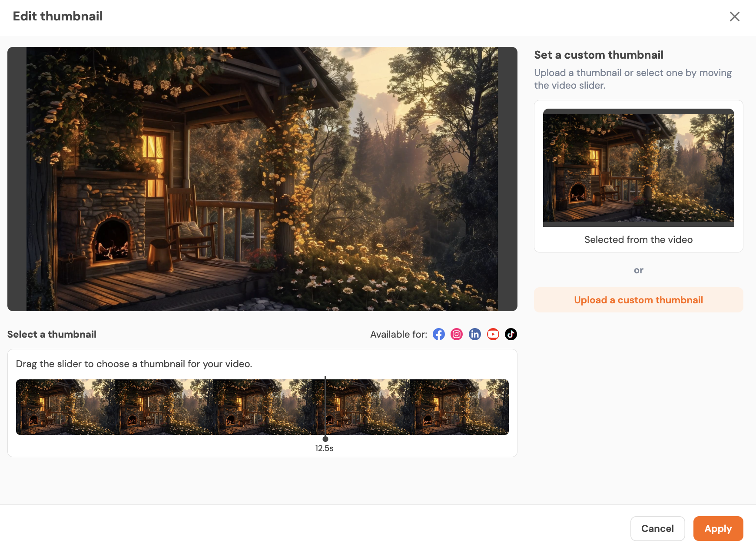Viewport: 756px width, 551px height.
Task: Click the "Available for:" label
Action: click(x=398, y=334)
